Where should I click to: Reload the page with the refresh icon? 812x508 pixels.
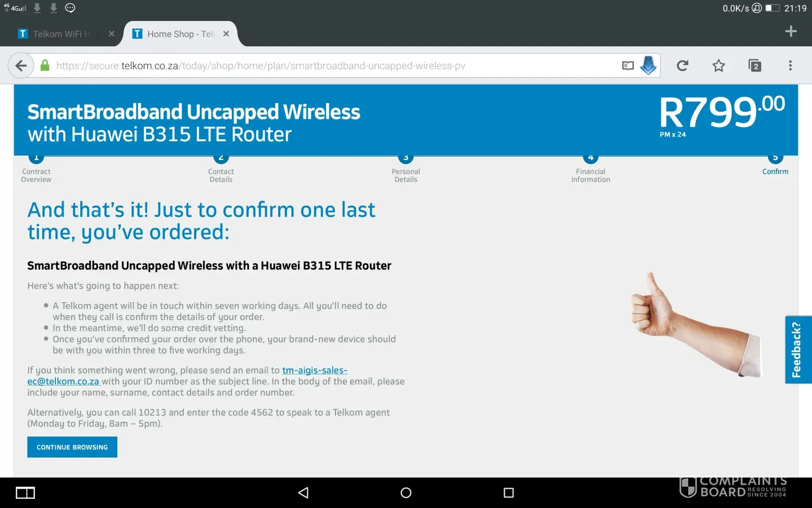point(683,66)
